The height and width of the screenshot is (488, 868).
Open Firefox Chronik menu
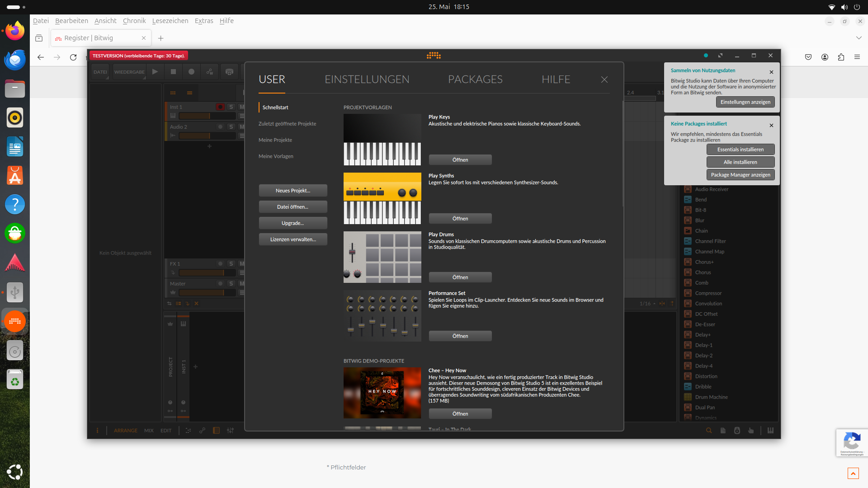(134, 21)
